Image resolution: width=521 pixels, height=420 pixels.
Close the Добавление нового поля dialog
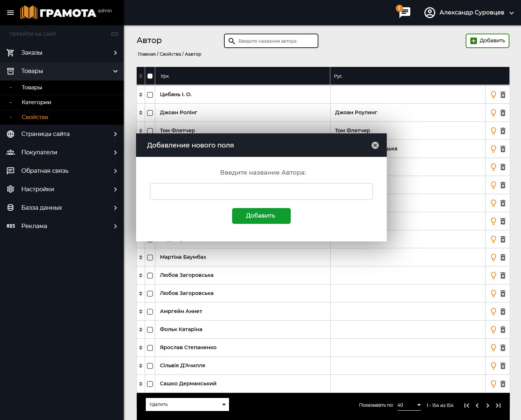coord(375,145)
